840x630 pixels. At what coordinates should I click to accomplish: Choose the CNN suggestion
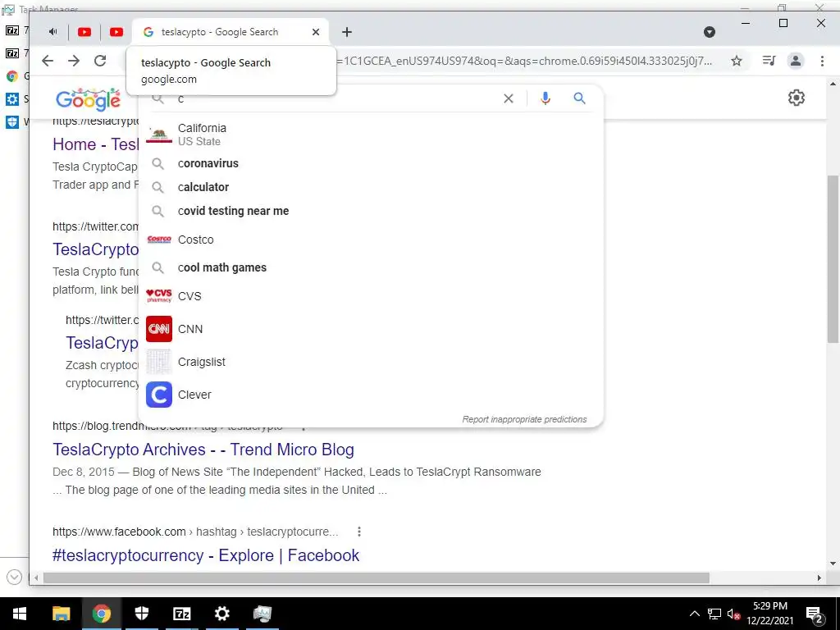(371, 329)
